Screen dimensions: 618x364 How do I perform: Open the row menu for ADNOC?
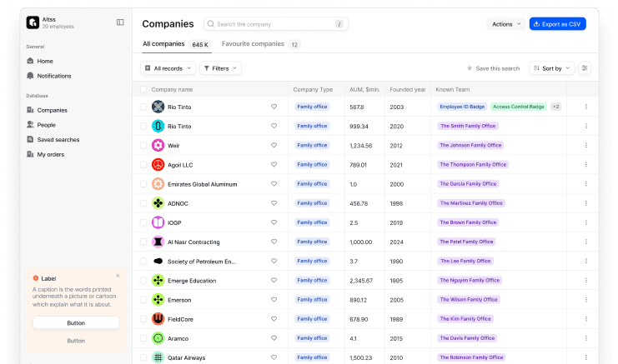click(586, 203)
